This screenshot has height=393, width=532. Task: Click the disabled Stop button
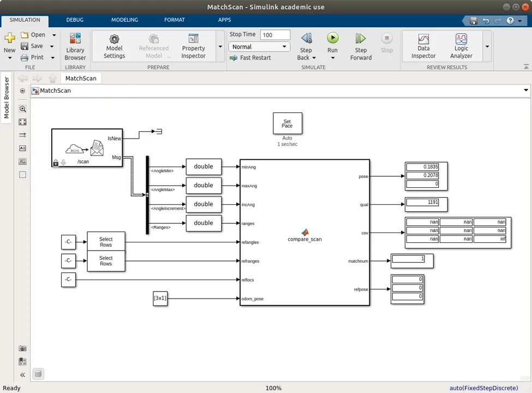click(386, 43)
